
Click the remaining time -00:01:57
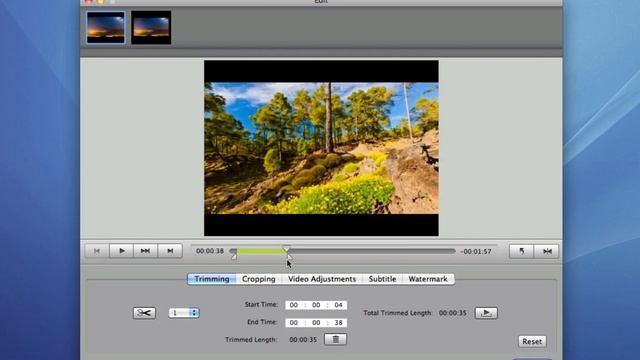(x=476, y=251)
